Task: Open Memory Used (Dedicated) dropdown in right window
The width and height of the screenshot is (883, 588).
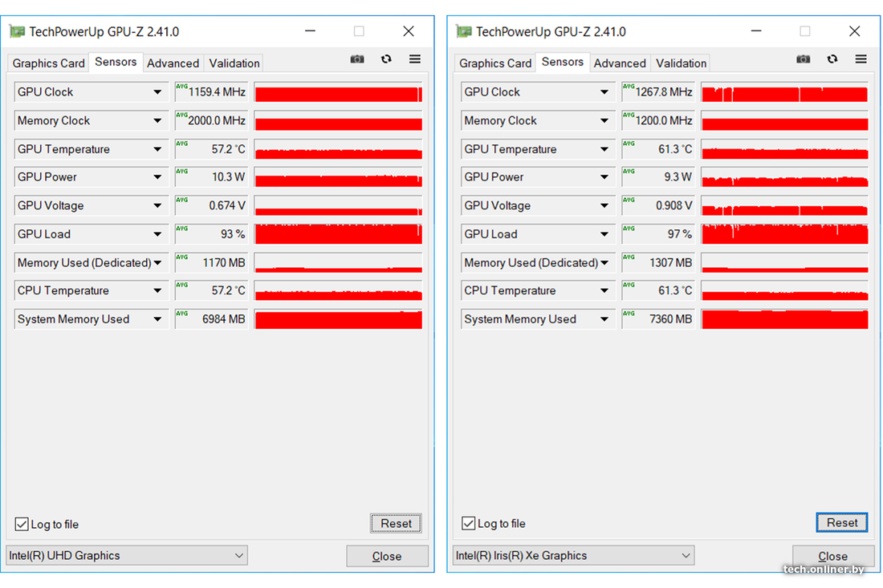Action: click(x=538, y=263)
